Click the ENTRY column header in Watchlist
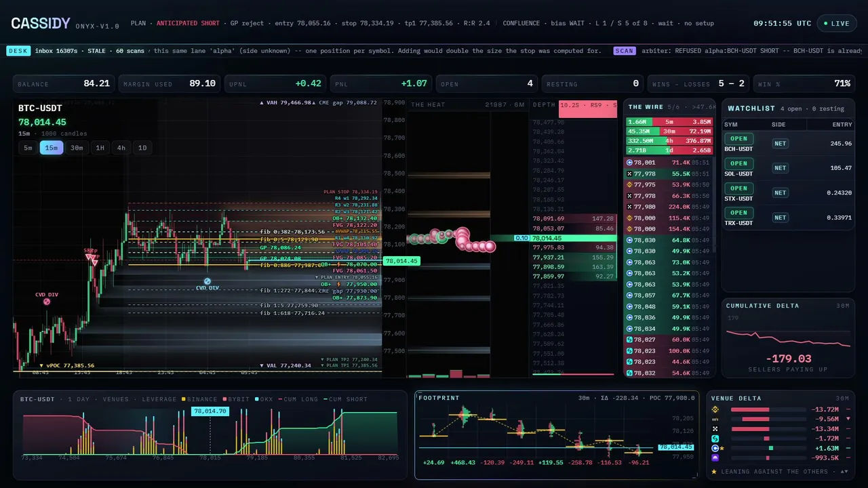The width and height of the screenshot is (868, 488). [842, 125]
